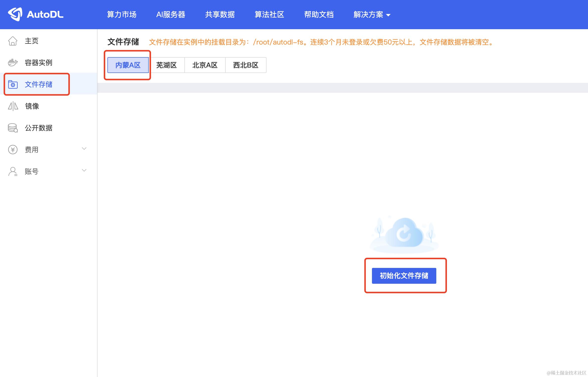The width and height of the screenshot is (588, 377).
Task: Open the 帮助文档 link
Action: pyautogui.click(x=319, y=15)
